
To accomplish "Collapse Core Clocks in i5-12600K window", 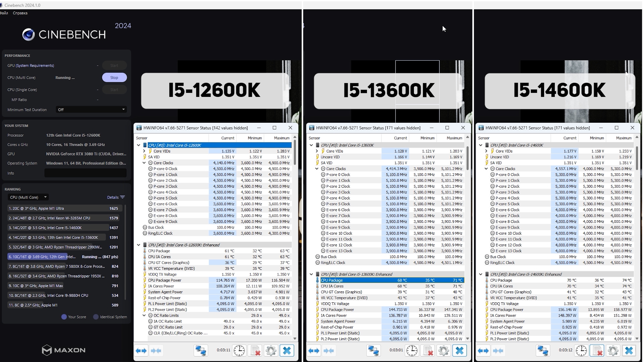I will 144,163.
